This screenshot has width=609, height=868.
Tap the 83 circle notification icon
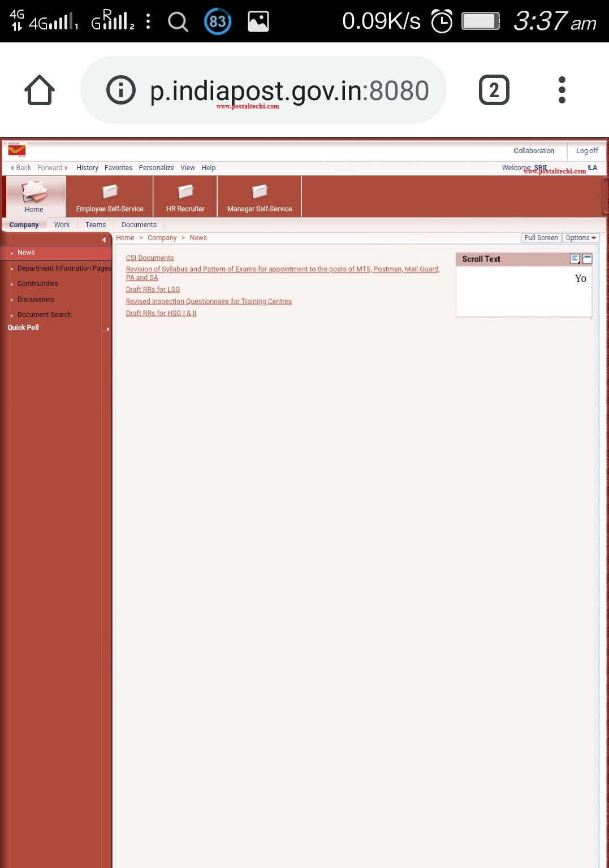click(x=218, y=21)
